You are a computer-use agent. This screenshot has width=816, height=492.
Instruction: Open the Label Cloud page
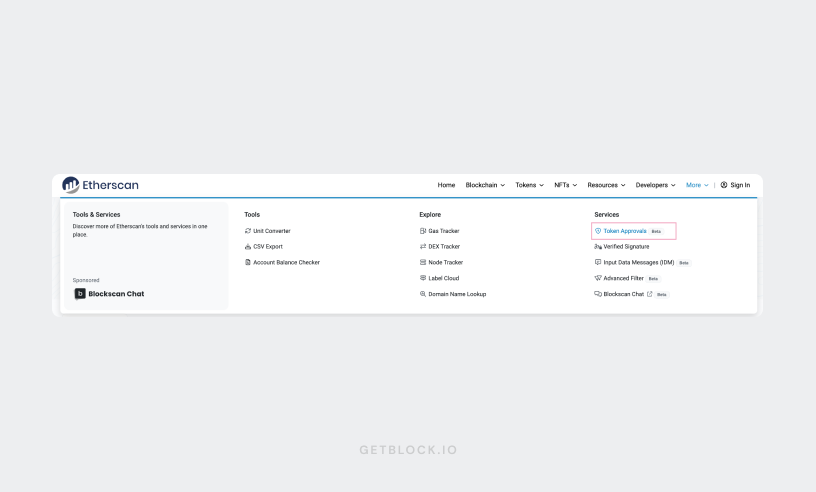coord(443,278)
